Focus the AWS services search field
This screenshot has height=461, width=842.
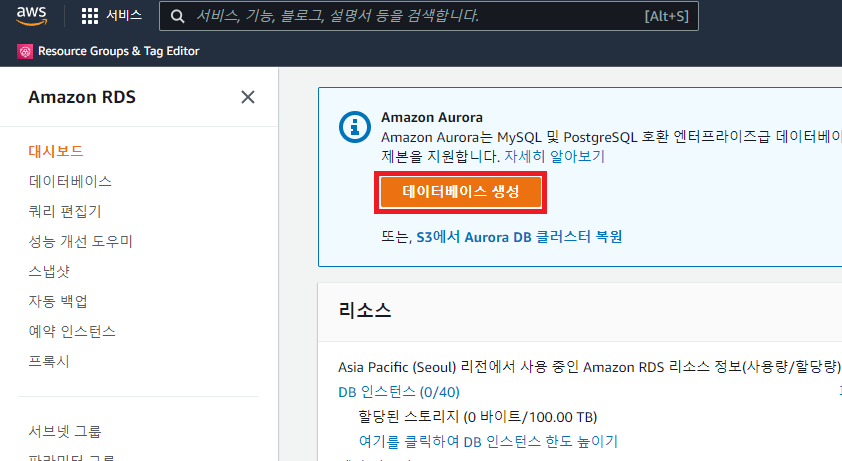[429, 16]
